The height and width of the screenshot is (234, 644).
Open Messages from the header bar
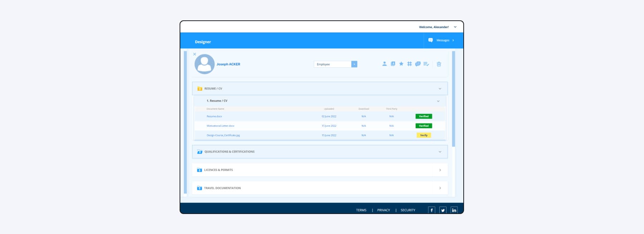coord(443,40)
